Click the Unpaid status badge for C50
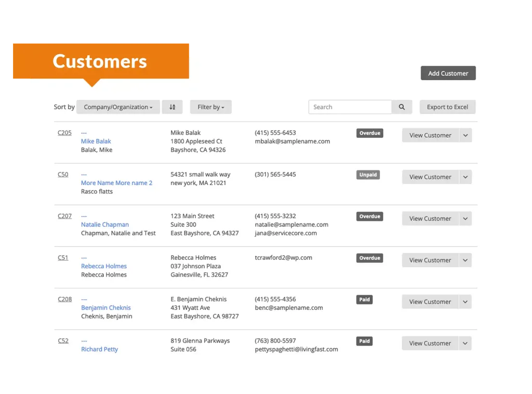 tap(368, 175)
